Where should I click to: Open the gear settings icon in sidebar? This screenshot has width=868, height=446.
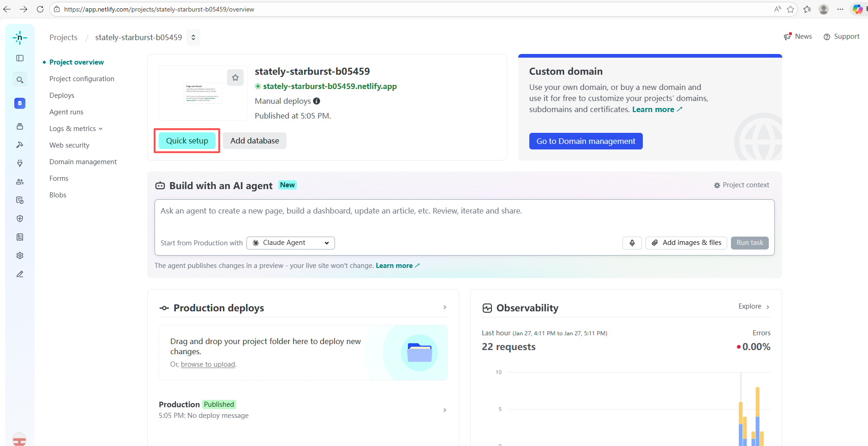(x=20, y=256)
